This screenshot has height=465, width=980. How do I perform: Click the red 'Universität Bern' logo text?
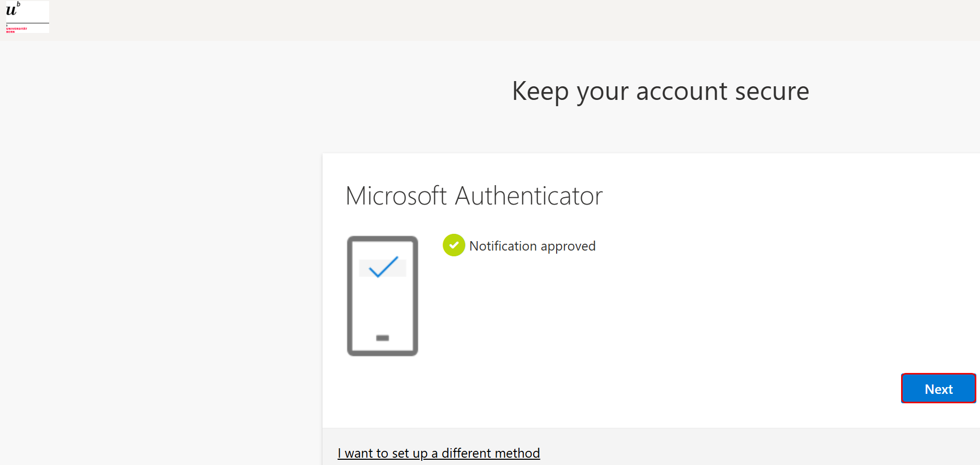coord(17,30)
